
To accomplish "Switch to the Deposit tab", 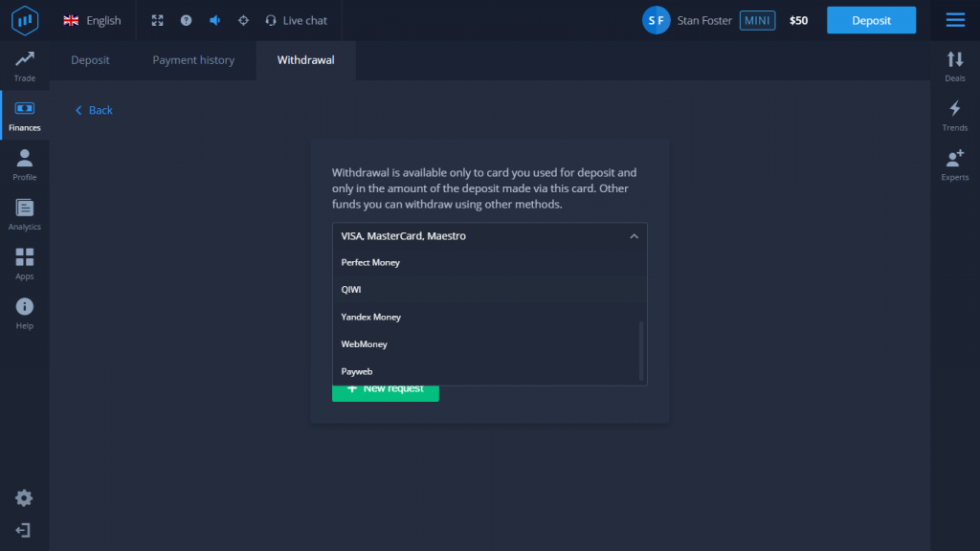I will tap(90, 60).
